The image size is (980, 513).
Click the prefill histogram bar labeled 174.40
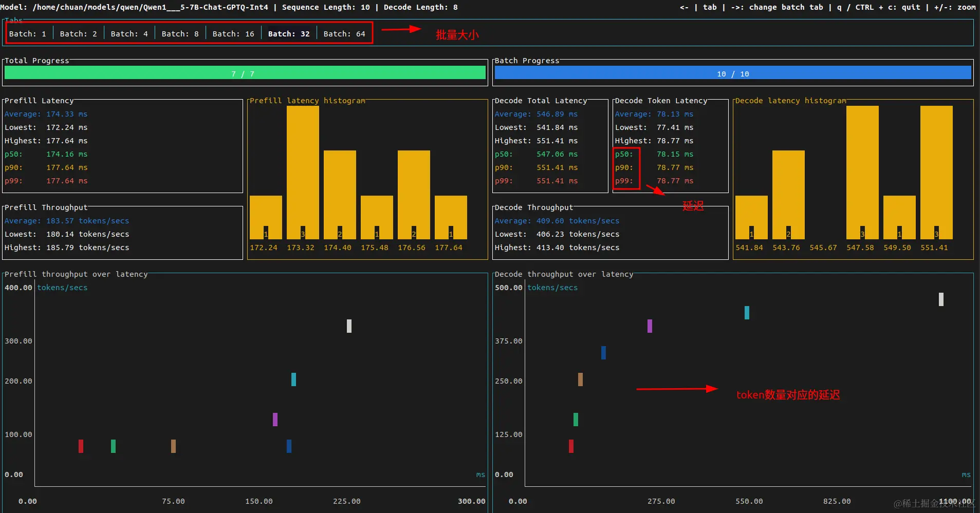tap(340, 195)
